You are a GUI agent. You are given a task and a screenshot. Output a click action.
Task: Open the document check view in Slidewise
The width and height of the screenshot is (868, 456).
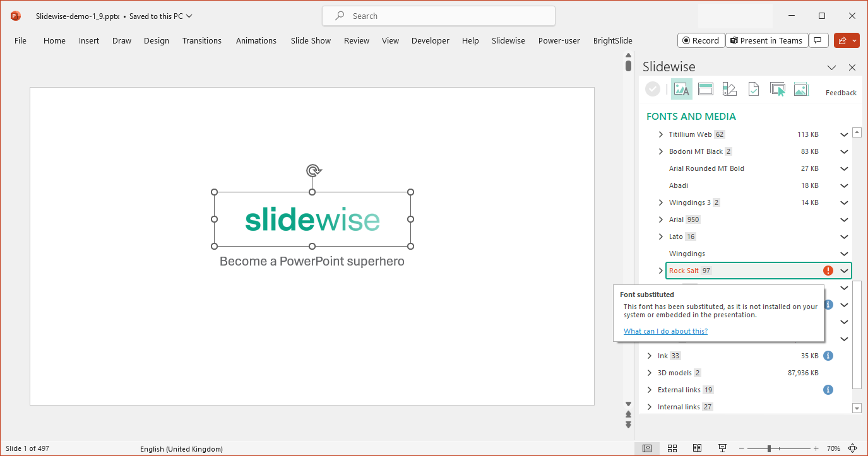(753, 88)
